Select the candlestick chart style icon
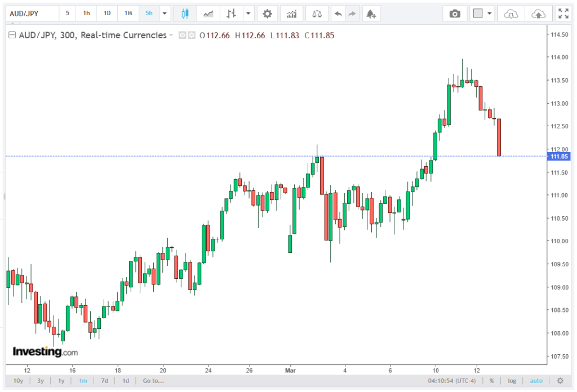This screenshot has width=577, height=392. pyautogui.click(x=184, y=13)
